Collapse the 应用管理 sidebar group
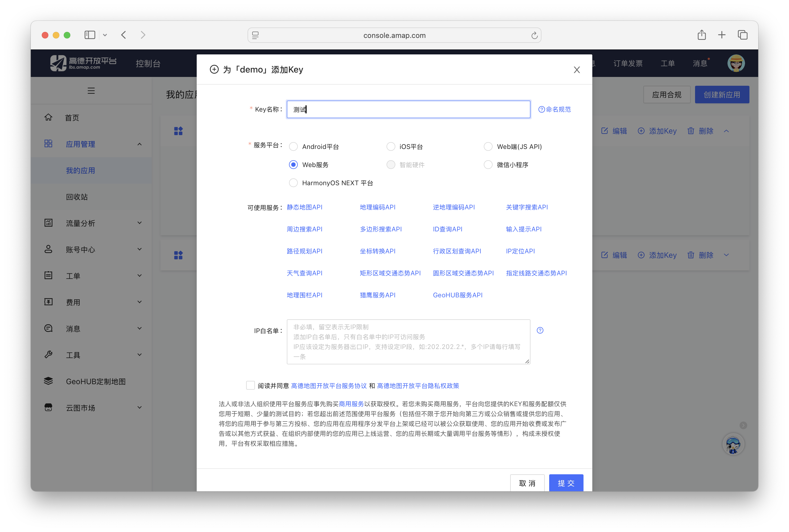The height and width of the screenshot is (532, 789). tap(139, 144)
